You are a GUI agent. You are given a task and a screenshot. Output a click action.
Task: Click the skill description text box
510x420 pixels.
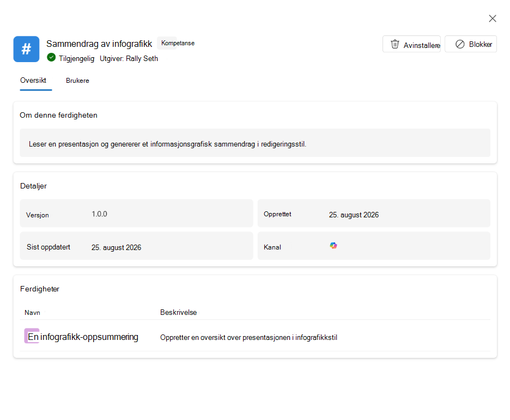(255, 143)
